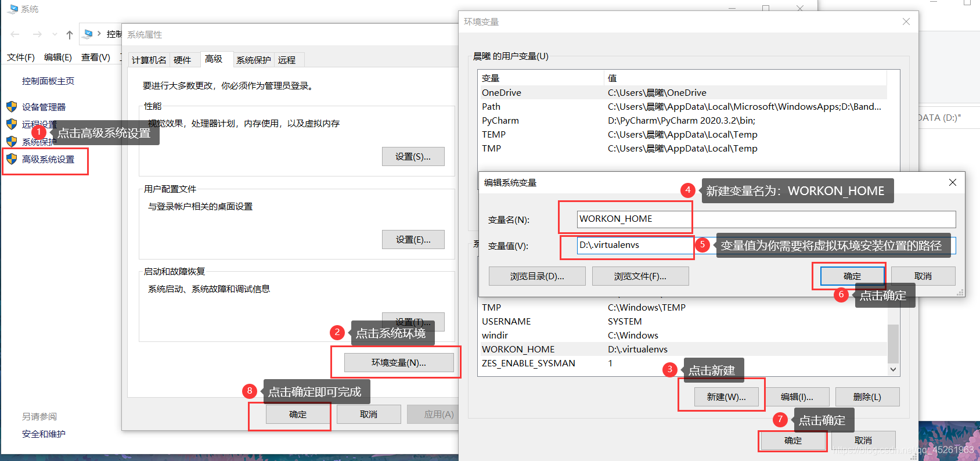The image size is (980, 461).
Task: Select the PyCharm user variable row
Action: pyautogui.click(x=683, y=121)
